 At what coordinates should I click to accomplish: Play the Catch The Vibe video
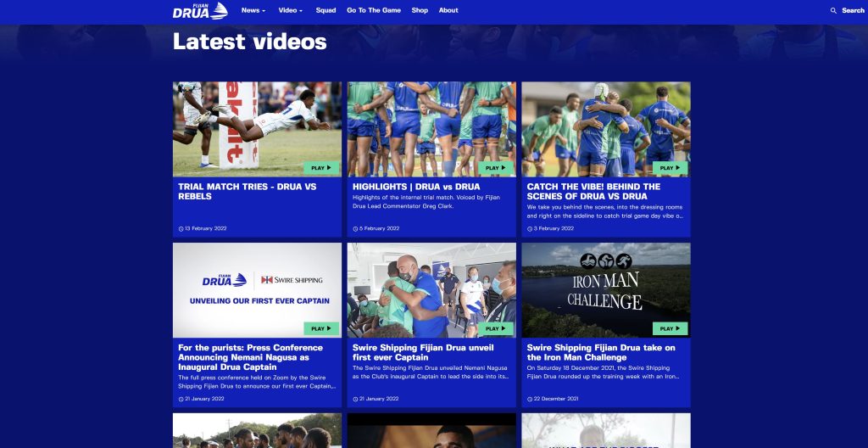pyautogui.click(x=670, y=168)
